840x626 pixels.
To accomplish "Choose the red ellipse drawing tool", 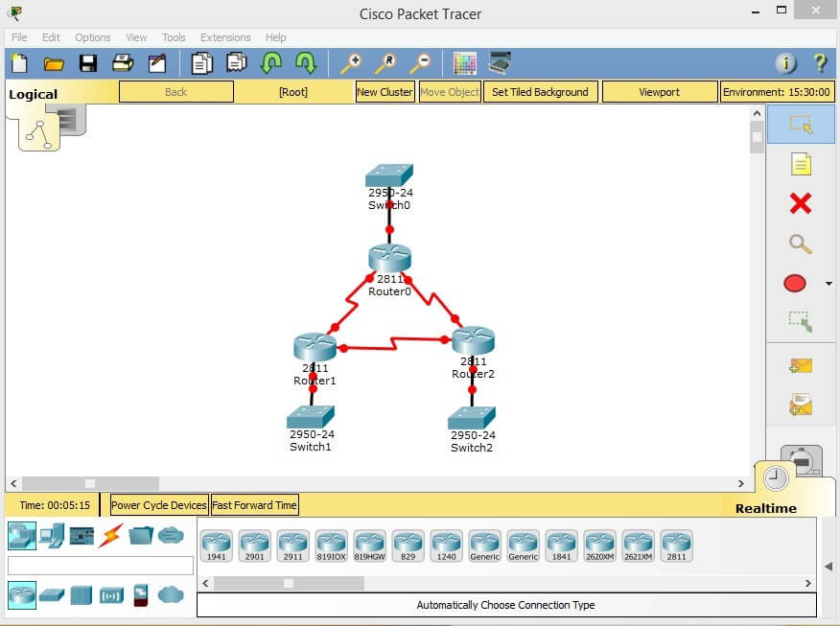I will (x=795, y=283).
